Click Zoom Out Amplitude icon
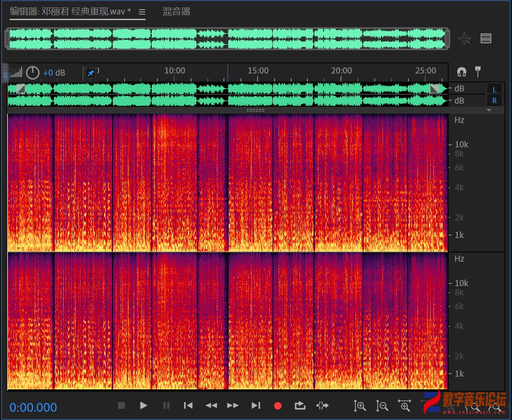Screen dimensions: 512x420 click(382, 406)
